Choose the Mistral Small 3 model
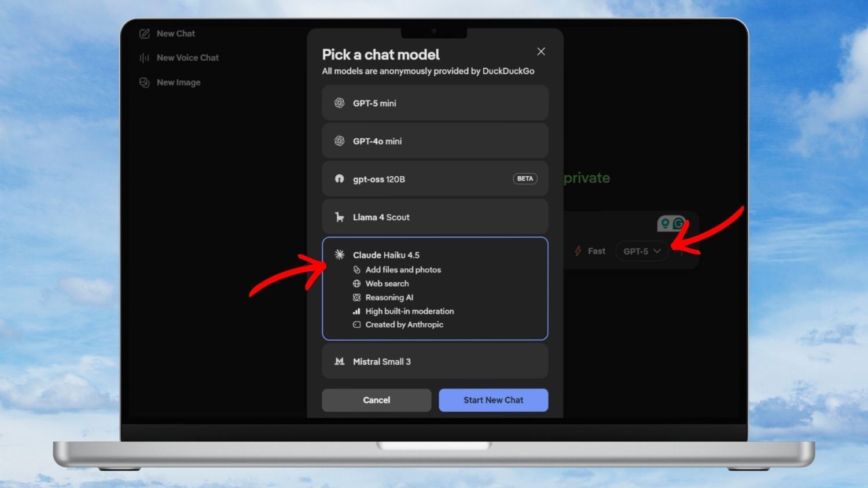Viewport: 868px width, 488px height. [x=435, y=361]
